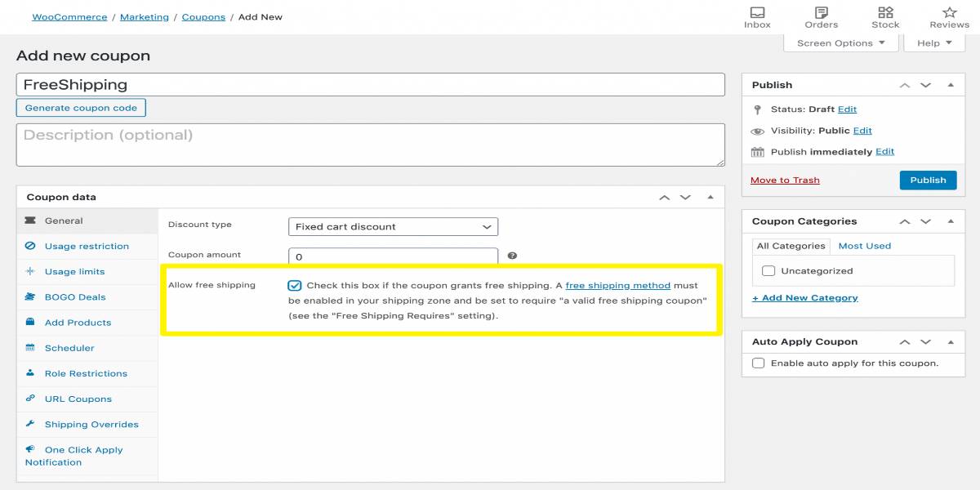
Task: Switch to the Most Used categories tab
Action: point(864,246)
